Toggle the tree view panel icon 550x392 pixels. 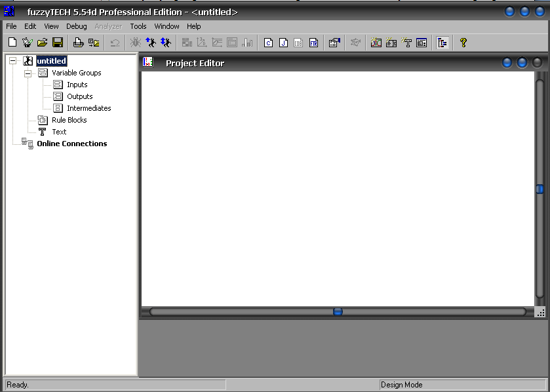(x=442, y=43)
